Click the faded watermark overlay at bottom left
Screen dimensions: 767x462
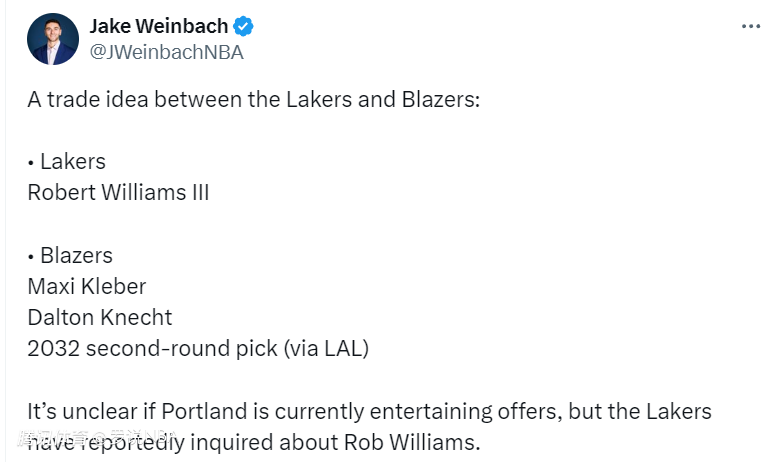98,438
